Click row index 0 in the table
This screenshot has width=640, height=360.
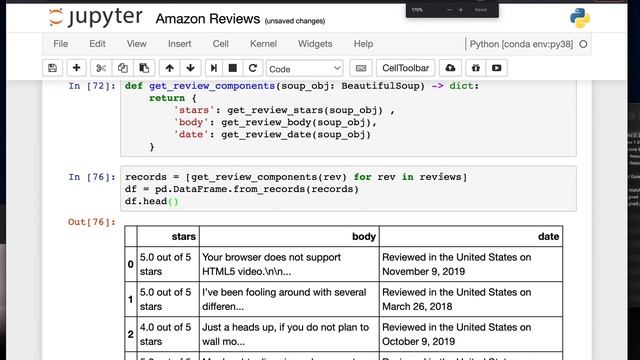[x=131, y=264]
